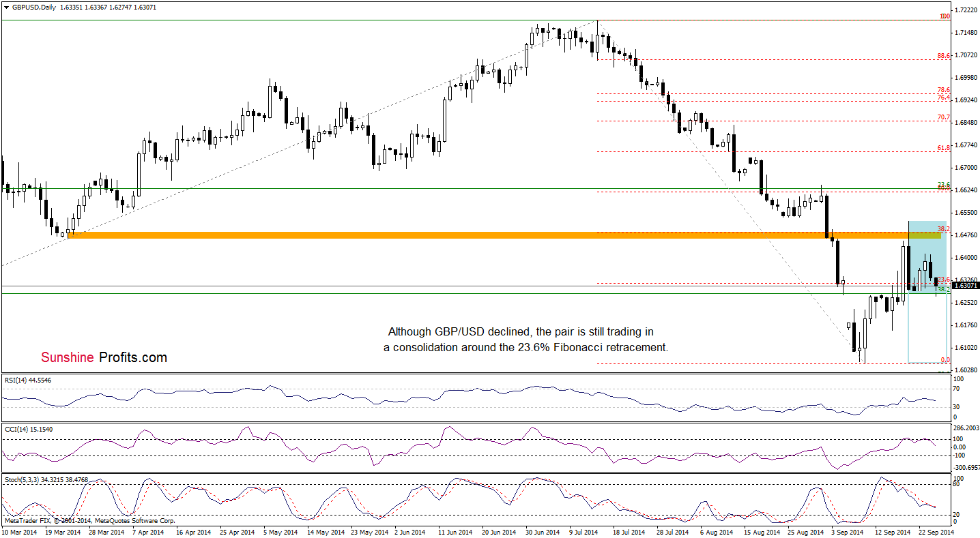Click the MetaTrader FIX copyright text
Viewport: 980px width, 538px height.
tap(89, 521)
